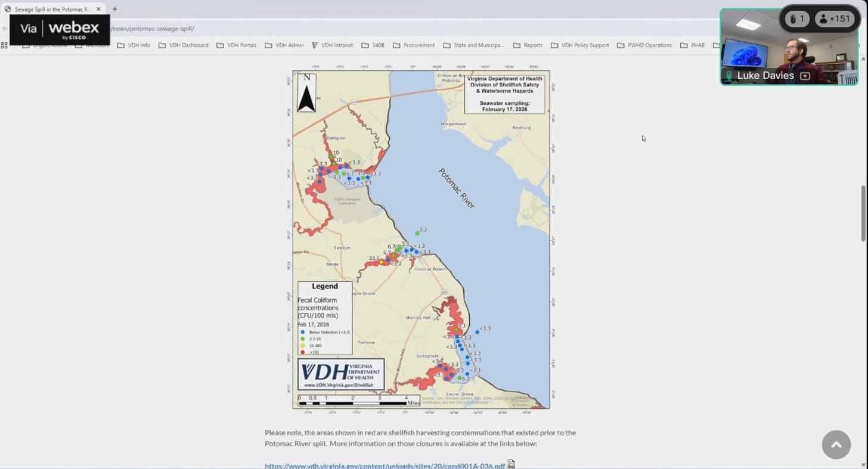Open the raised hands count indicator
The width and height of the screenshot is (868, 469).
tap(797, 19)
